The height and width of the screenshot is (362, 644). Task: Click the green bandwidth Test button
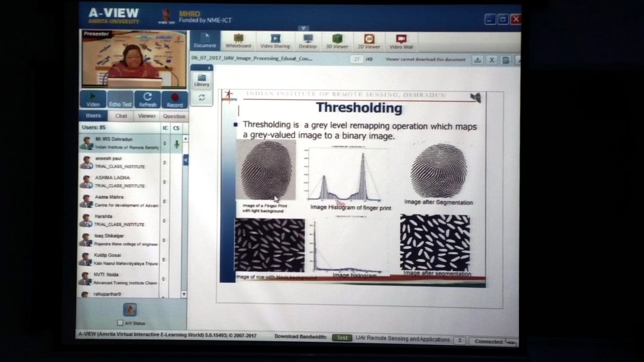341,337
